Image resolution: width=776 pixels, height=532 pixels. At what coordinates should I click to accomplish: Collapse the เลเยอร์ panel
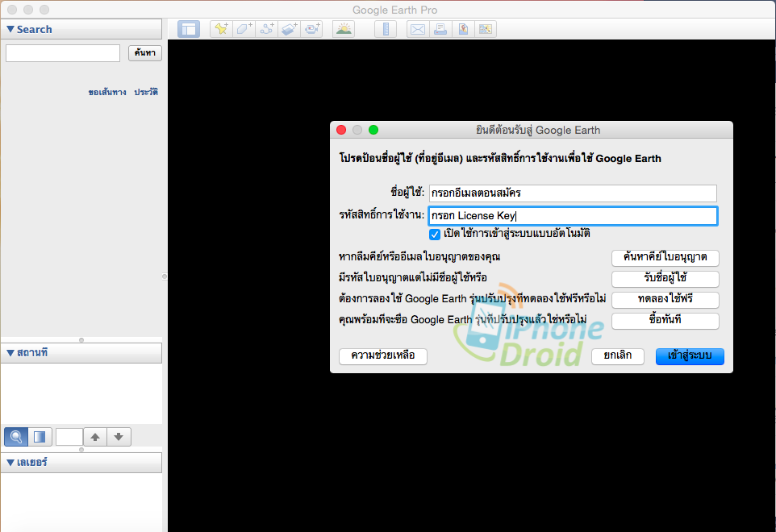pyautogui.click(x=10, y=463)
